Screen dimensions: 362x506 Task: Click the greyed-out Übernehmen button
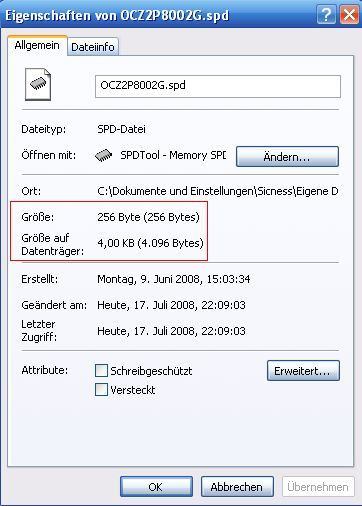click(x=318, y=487)
